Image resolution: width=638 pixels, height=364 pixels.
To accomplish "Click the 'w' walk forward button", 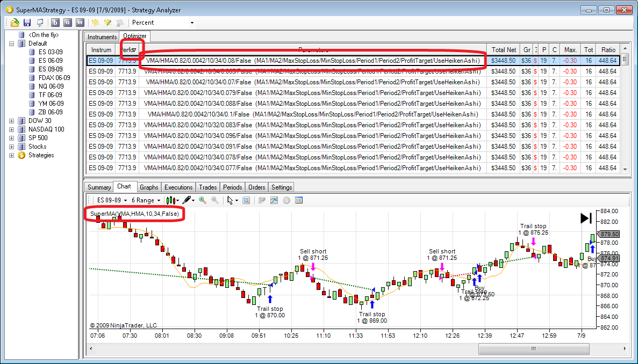I will pyautogui.click(x=80, y=23).
